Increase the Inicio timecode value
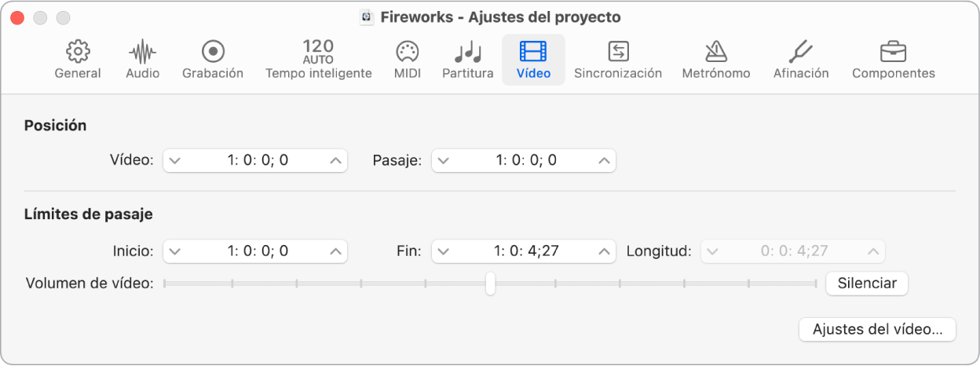This screenshot has height=366, width=980. click(335, 251)
